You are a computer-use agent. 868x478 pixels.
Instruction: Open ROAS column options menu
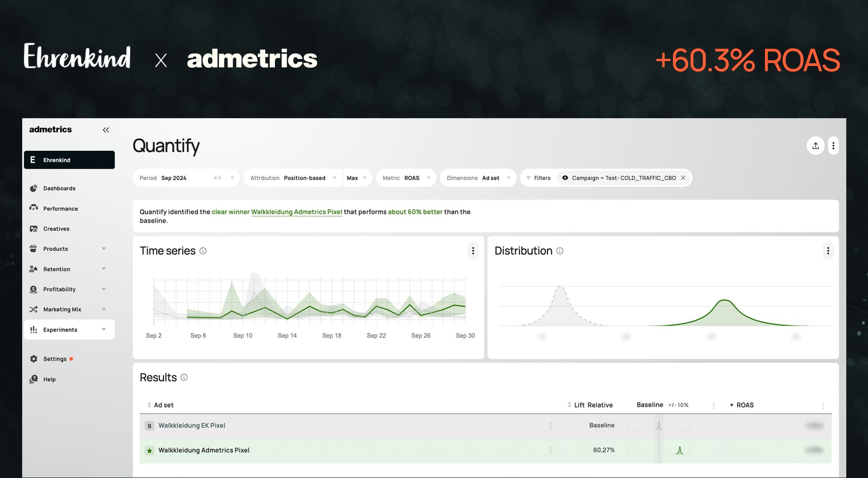823,405
